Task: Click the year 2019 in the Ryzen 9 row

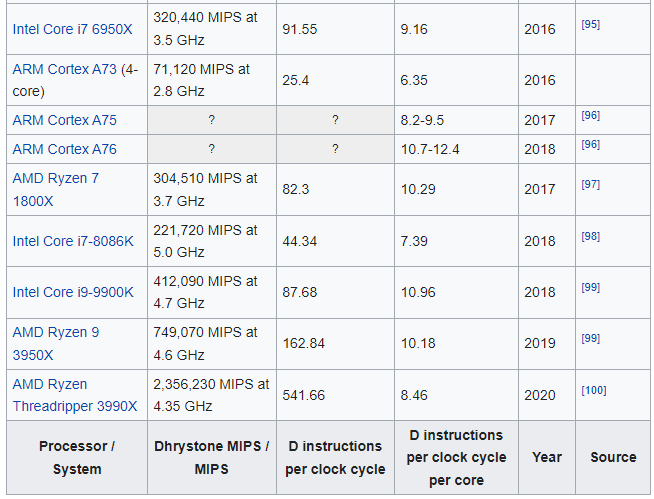Action: coord(540,343)
